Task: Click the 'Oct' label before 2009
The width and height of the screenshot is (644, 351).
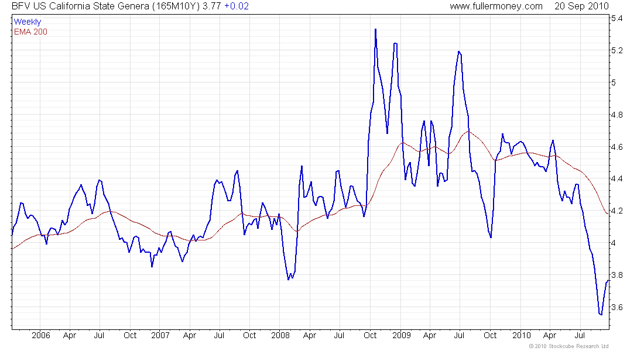Action: tap(369, 335)
